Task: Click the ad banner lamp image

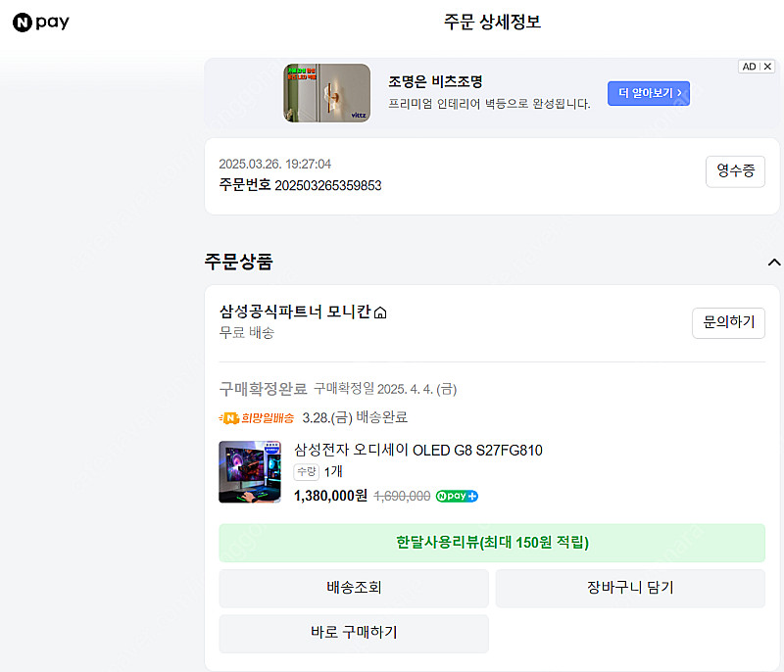Action: (x=327, y=93)
